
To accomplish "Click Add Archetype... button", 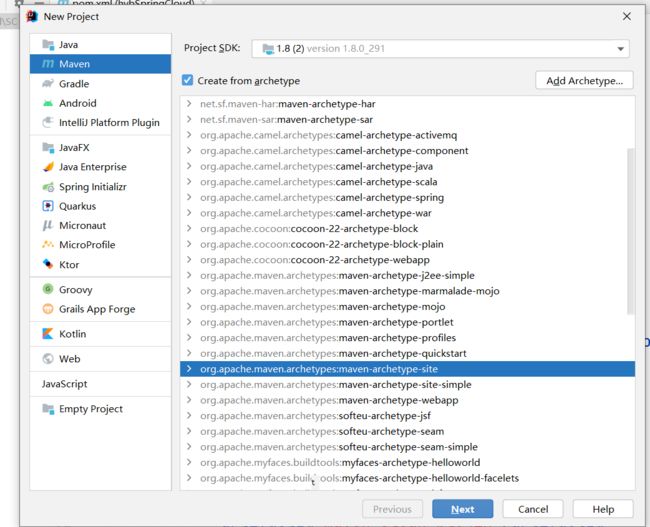I will [584, 80].
